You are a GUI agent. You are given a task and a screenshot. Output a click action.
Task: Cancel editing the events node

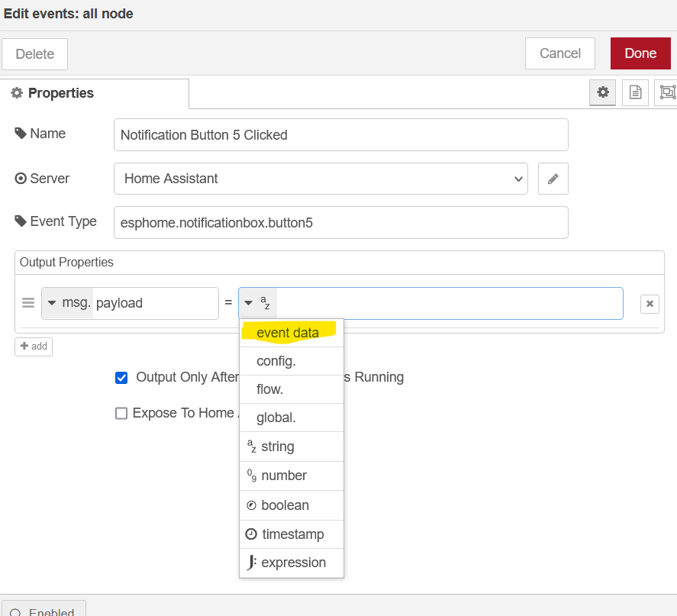pos(559,53)
